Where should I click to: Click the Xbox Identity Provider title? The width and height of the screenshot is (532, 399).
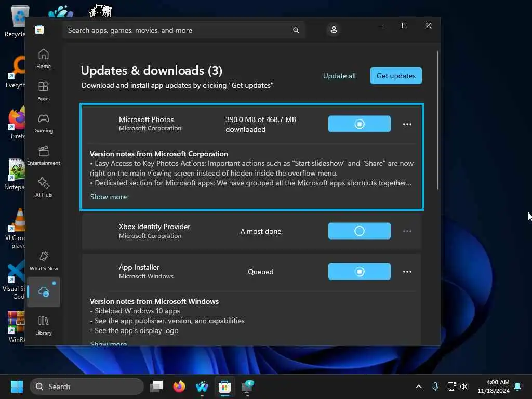click(x=154, y=227)
